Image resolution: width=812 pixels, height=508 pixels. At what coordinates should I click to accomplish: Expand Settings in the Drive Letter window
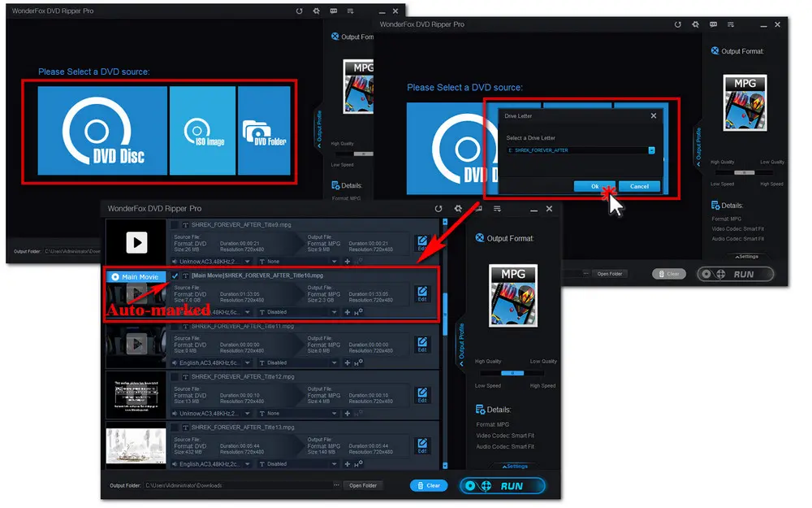click(x=747, y=257)
